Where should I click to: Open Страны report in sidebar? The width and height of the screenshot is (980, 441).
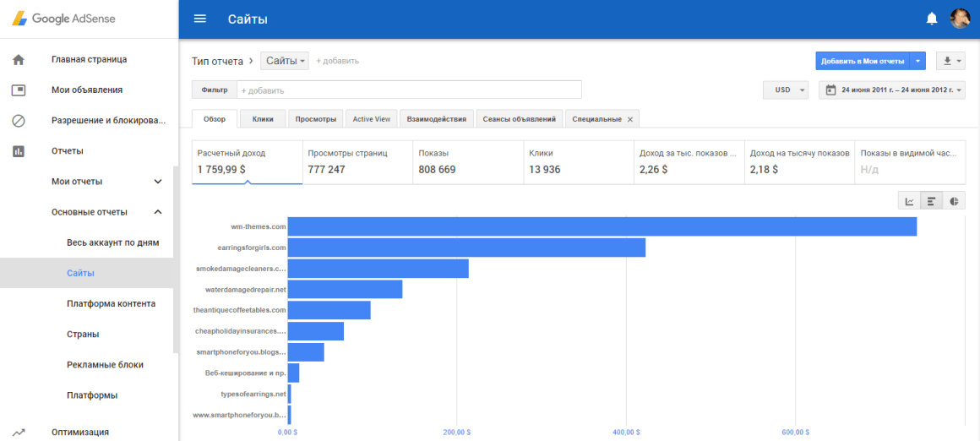tap(83, 334)
